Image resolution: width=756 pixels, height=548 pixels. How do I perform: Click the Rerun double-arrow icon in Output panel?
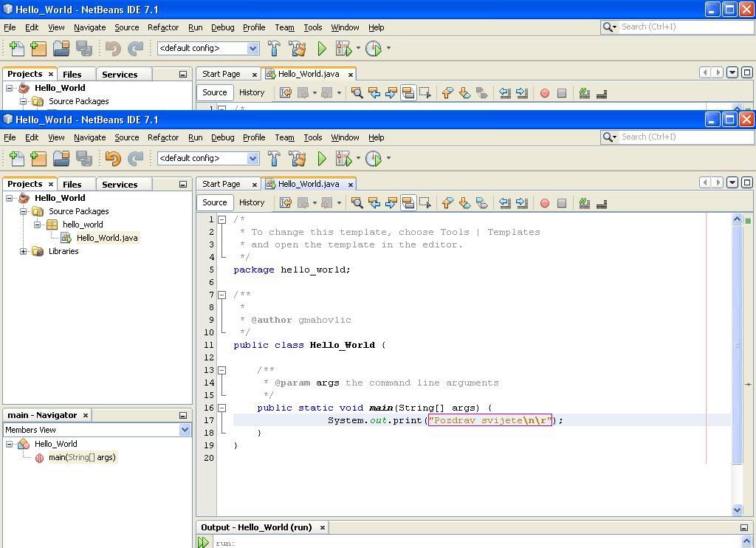pos(203,543)
